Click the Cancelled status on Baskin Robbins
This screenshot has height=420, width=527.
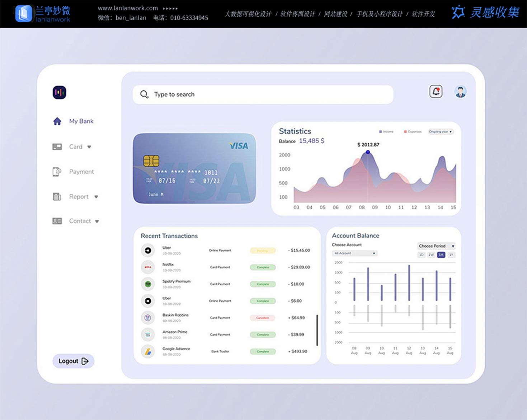tap(263, 318)
